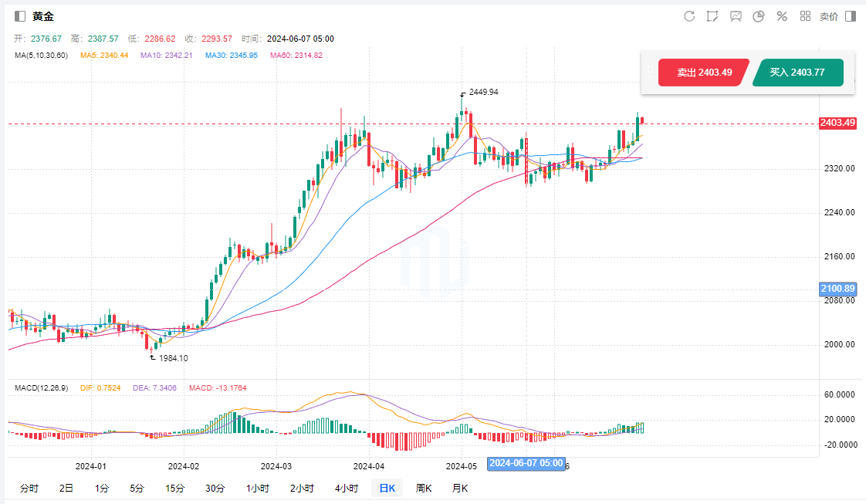Click the refresh chart icon

[x=689, y=16]
